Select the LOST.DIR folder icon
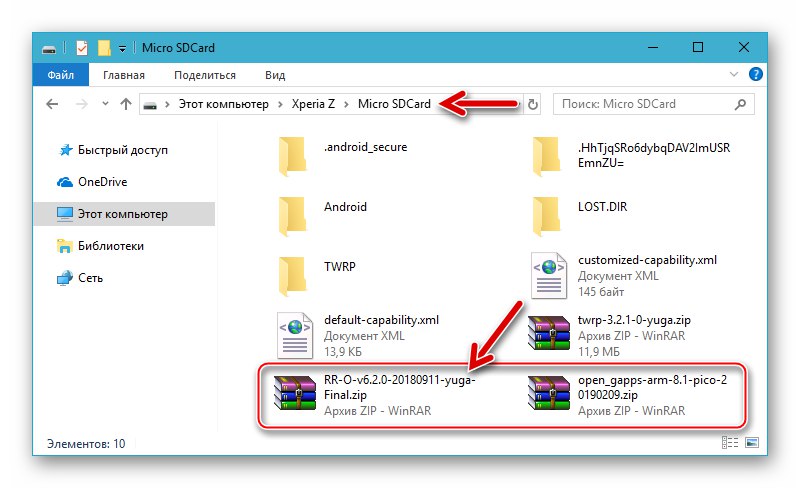This screenshot has height=488, width=800. coord(547,216)
